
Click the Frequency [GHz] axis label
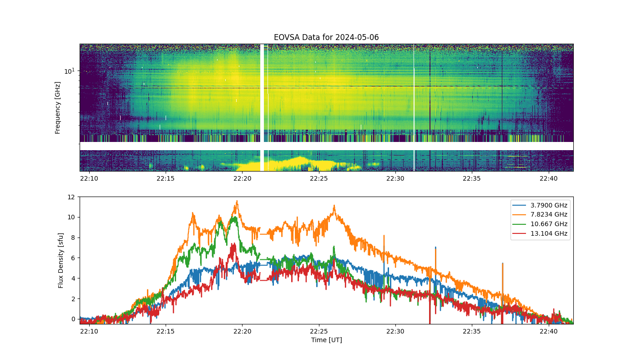click(58, 107)
